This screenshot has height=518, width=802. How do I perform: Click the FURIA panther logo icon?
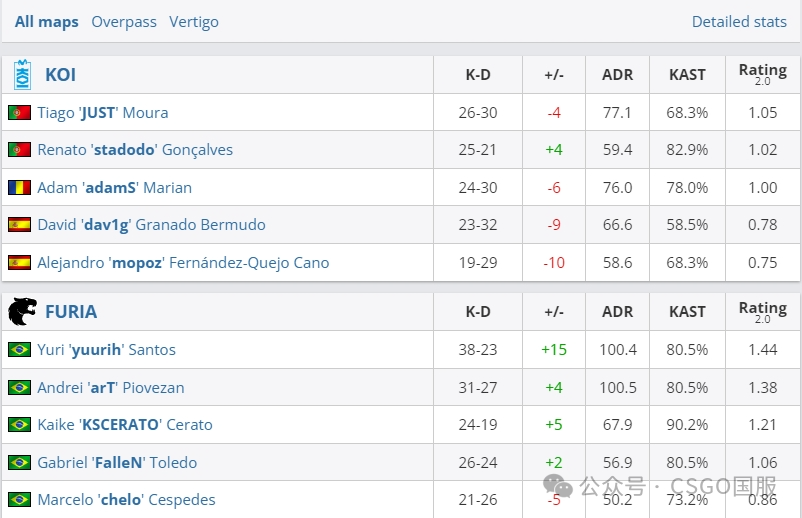click(22, 312)
